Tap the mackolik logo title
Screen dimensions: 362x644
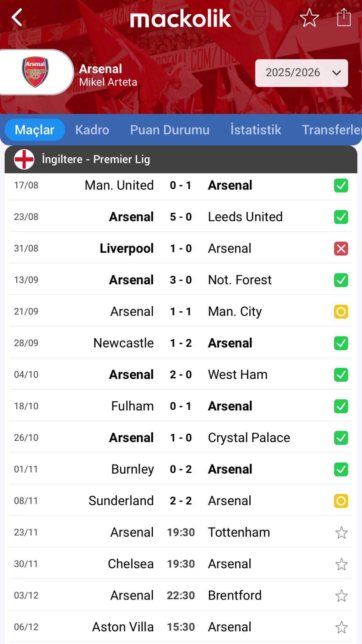pos(181,18)
